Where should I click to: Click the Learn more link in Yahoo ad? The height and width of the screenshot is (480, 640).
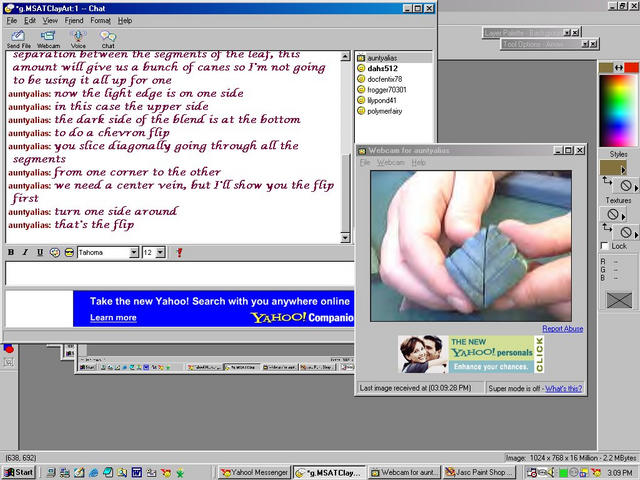pos(113,318)
